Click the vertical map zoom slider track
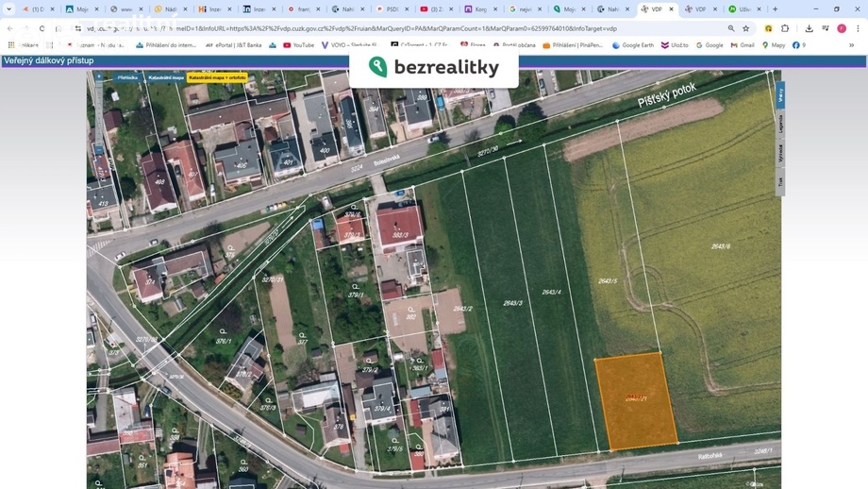Image resolution: width=868 pixels, height=489 pixels. click(99, 113)
